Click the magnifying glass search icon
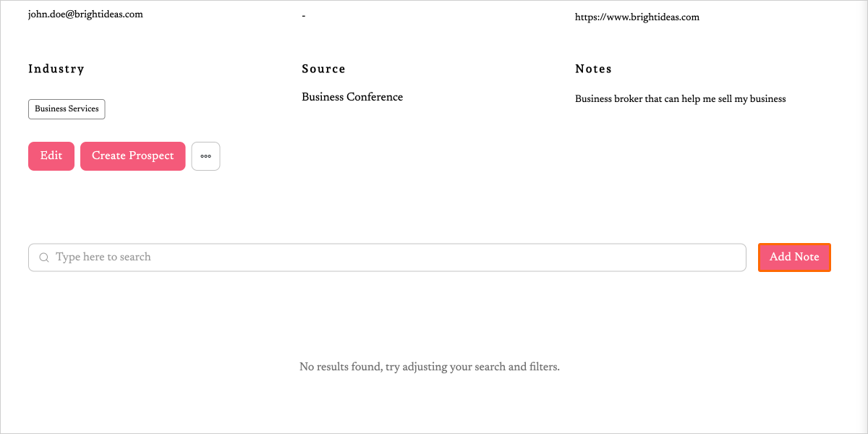The width and height of the screenshot is (868, 434). tap(44, 258)
